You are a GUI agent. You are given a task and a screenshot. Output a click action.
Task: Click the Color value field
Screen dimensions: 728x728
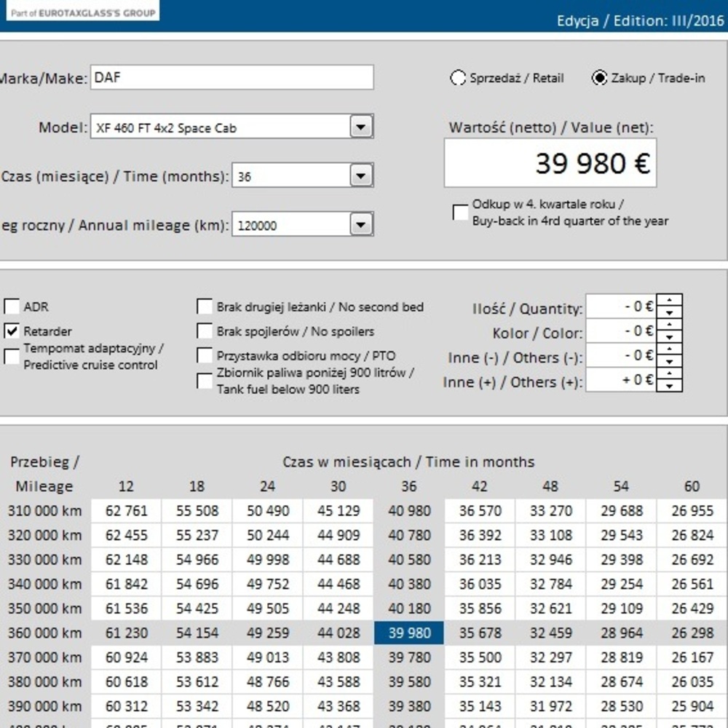pos(621,331)
